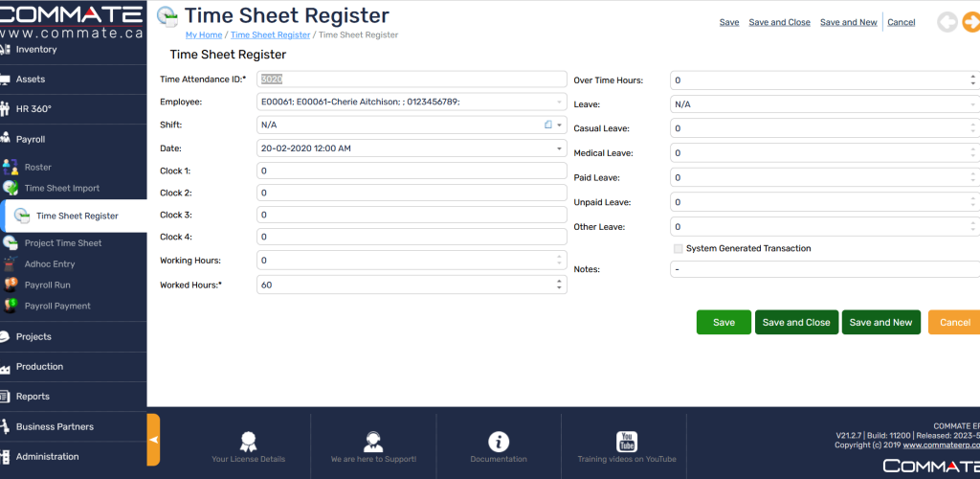The image size is (980, 479).
Task: Click the Administration sidebar icon
Action: point(5,457)
